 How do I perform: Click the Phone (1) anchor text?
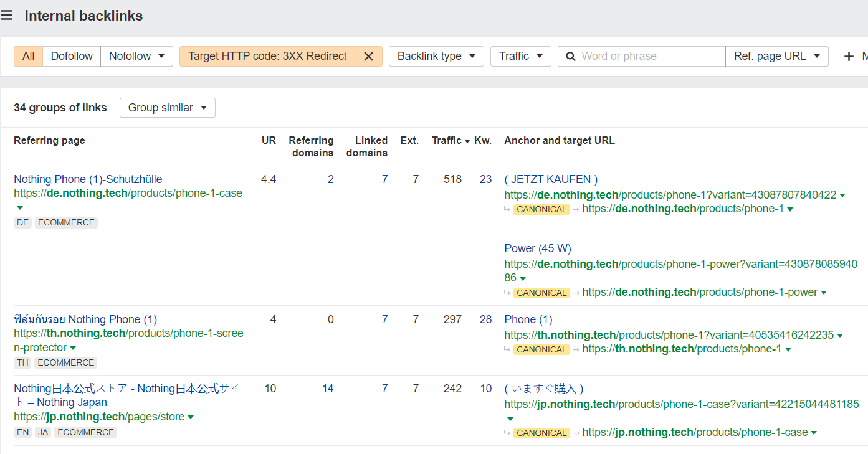tap(528, 319)
